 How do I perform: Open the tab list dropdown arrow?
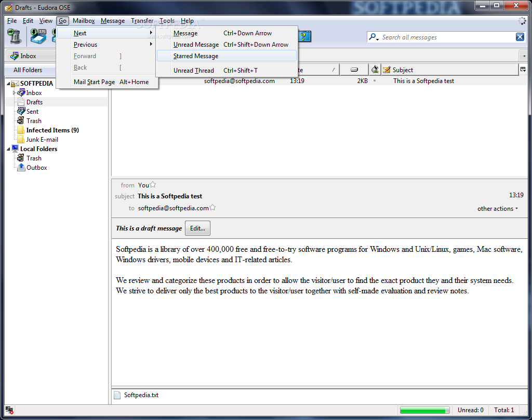524,56
